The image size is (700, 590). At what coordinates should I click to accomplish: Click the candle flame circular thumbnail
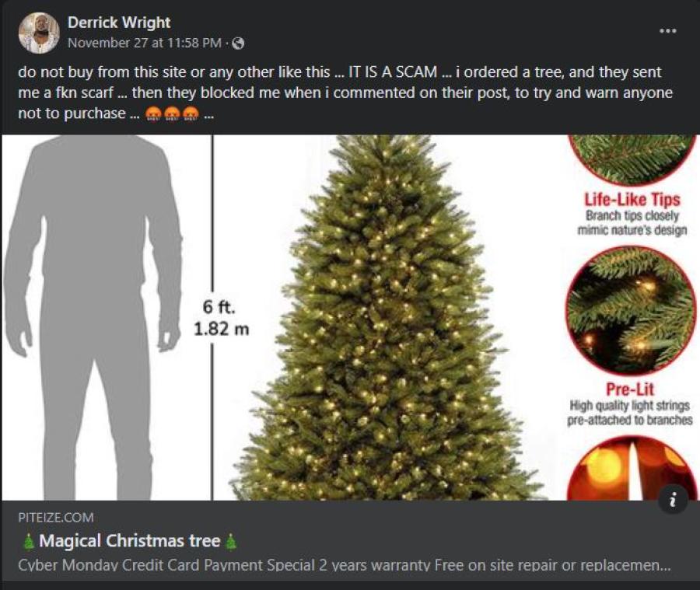(632, 469)
